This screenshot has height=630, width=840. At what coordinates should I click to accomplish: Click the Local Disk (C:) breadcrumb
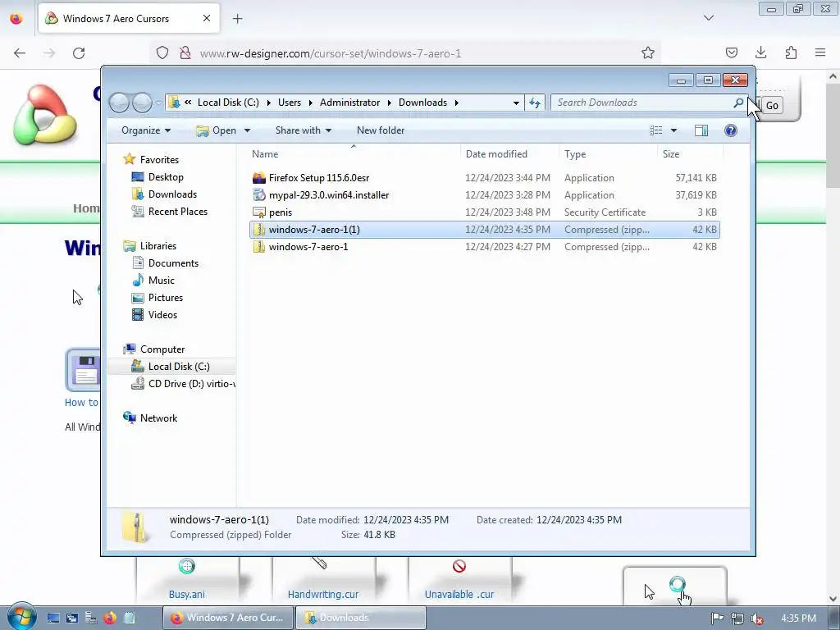(228, 103)
